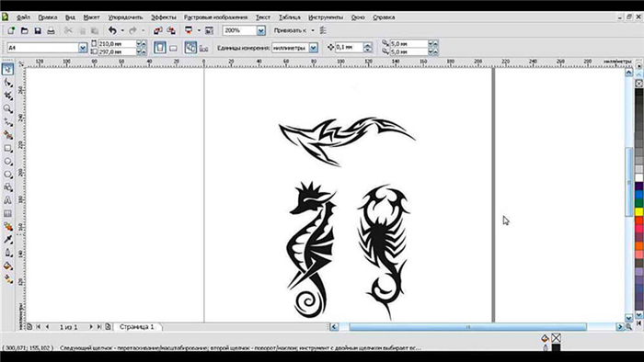This screenshot has width=644, height=362.
Task: Toggle apply layout to all pages
Action: (190, 48)
